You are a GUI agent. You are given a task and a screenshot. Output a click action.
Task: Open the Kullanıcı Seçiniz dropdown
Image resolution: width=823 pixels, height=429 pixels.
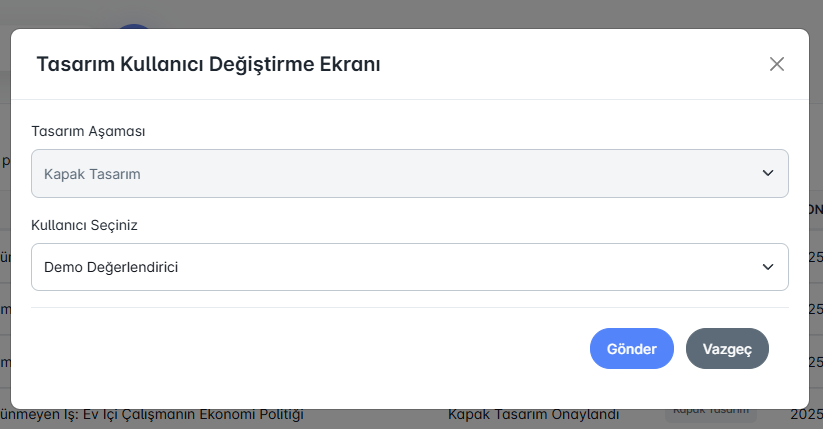pos(409,267)
